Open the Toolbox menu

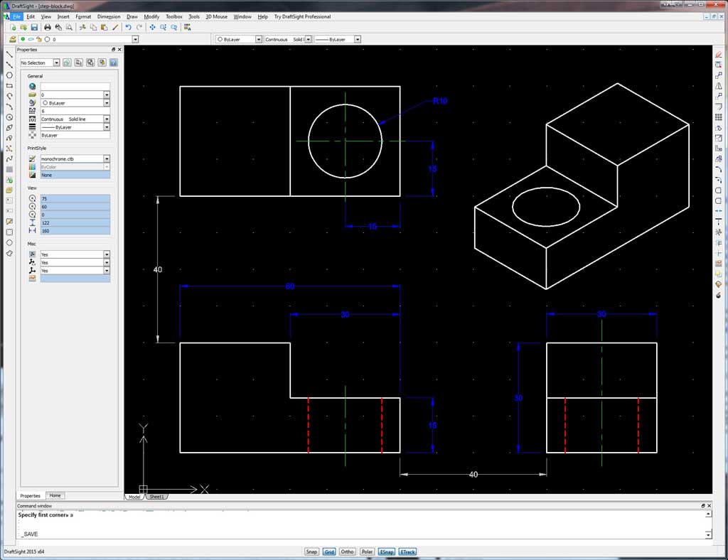point(174,17)
